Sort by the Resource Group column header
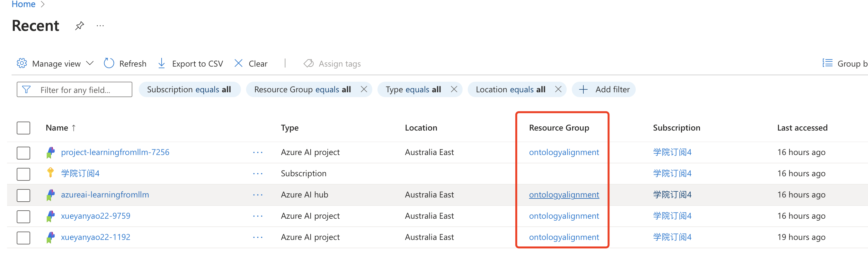 [559, 128]
